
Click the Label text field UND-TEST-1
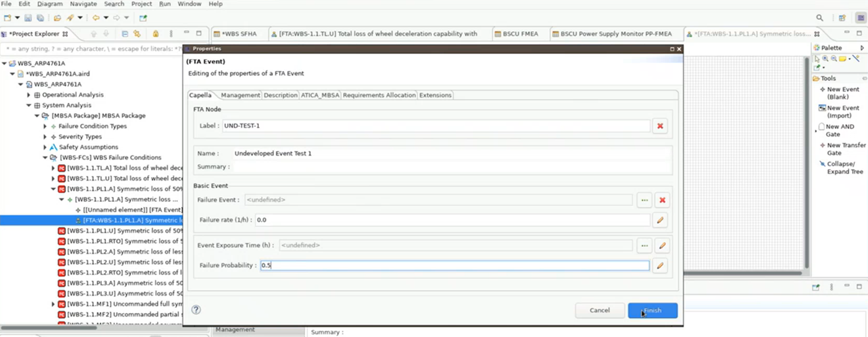(436, 126)
